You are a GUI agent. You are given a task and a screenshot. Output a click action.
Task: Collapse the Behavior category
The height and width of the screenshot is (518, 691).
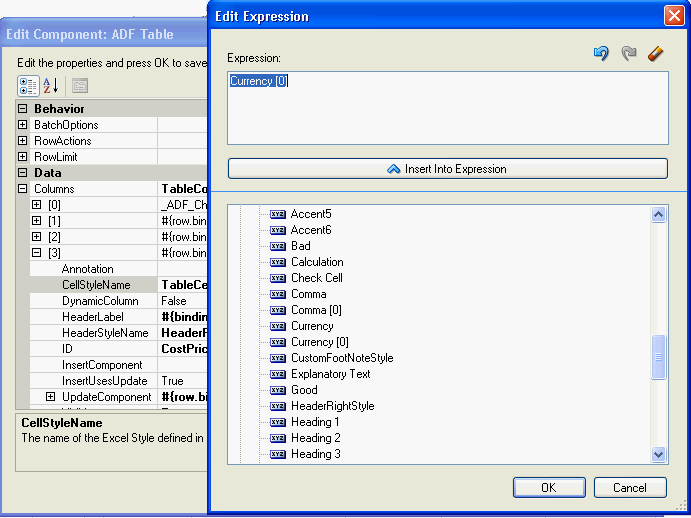22,108
